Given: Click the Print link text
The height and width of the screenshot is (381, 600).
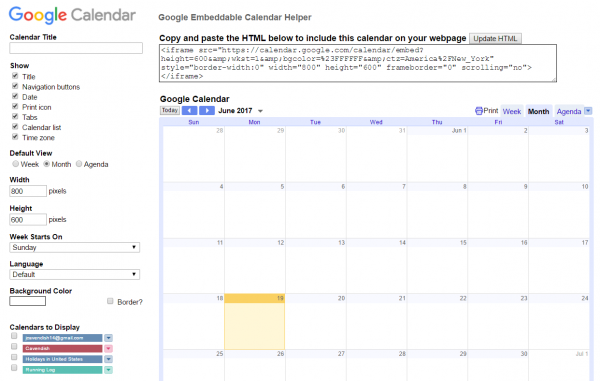Looking at the screenshot, I should pos(491,111).
